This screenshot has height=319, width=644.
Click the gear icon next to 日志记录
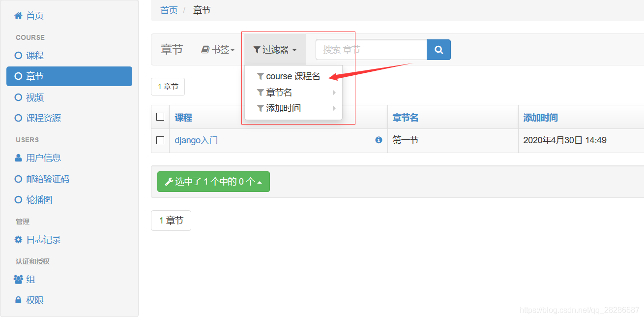point(18,240)
